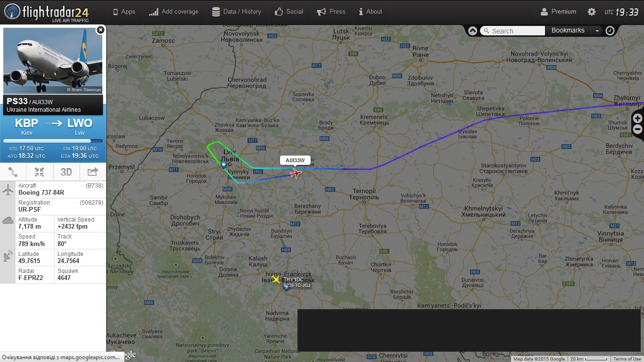Image resolution: width=644 pixels, height=362 pixels.
Task: Open the Bookmarks menu
Action: tap(568, 30)
